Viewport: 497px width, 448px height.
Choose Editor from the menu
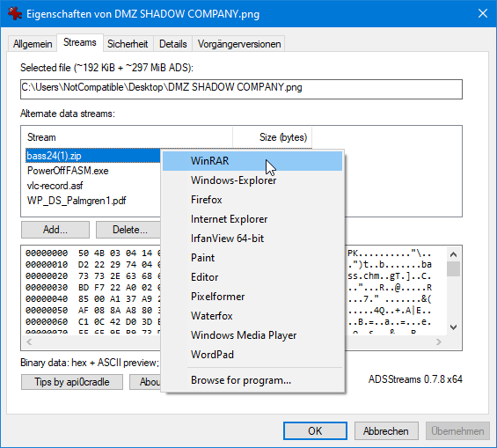252,276
